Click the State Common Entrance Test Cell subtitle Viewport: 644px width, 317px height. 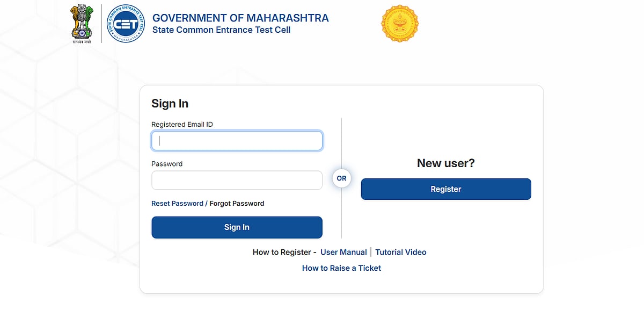(221, 30)
